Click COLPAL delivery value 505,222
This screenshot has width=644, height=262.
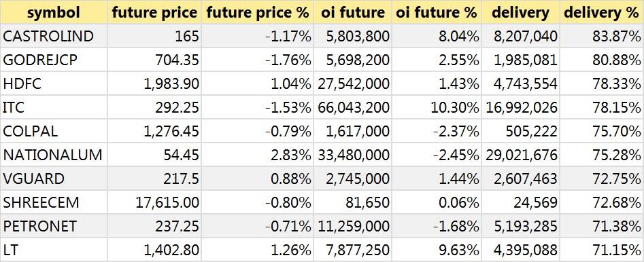click(x=520, y=131)
